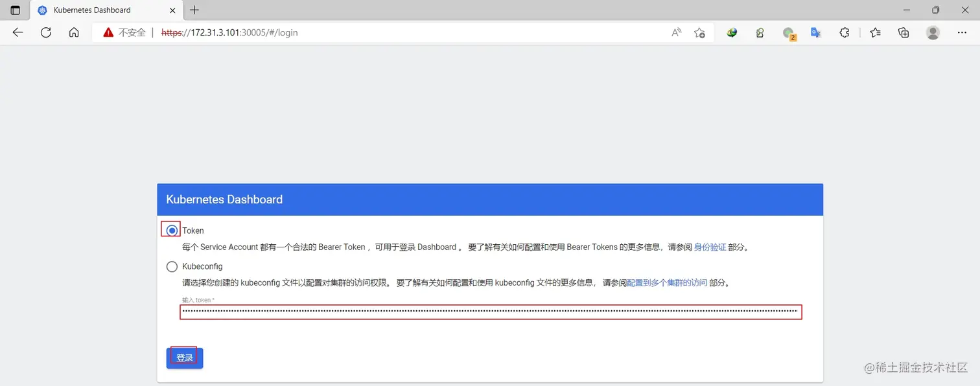Screen dimensions: 980x386
Task: Open the translate extension icon
Action: 816,32
